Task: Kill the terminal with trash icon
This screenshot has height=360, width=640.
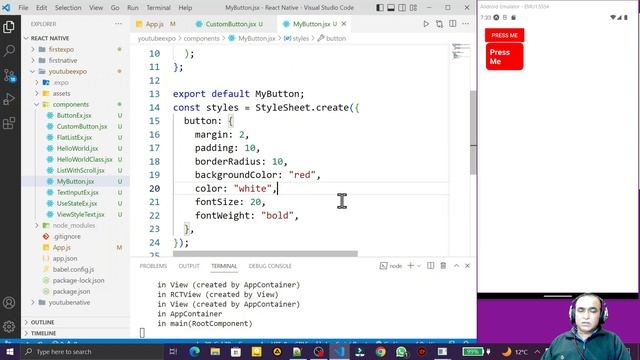Action: [443, 266]
